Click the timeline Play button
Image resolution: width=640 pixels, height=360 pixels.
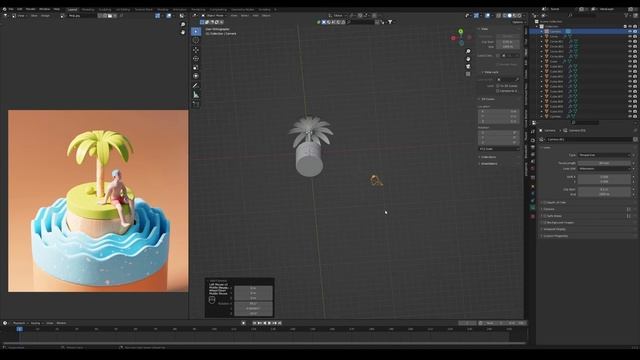[269, 323]
